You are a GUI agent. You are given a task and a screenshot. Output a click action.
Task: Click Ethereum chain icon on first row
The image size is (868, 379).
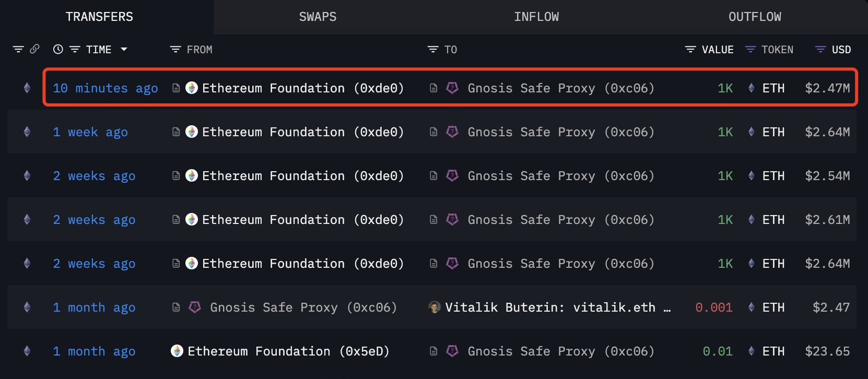tap(27, 88)
